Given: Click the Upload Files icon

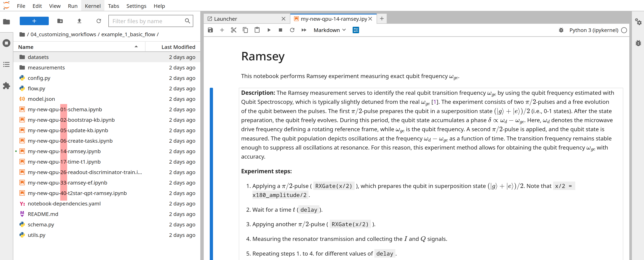Looking at the screenshot, I should coord(79,21).
